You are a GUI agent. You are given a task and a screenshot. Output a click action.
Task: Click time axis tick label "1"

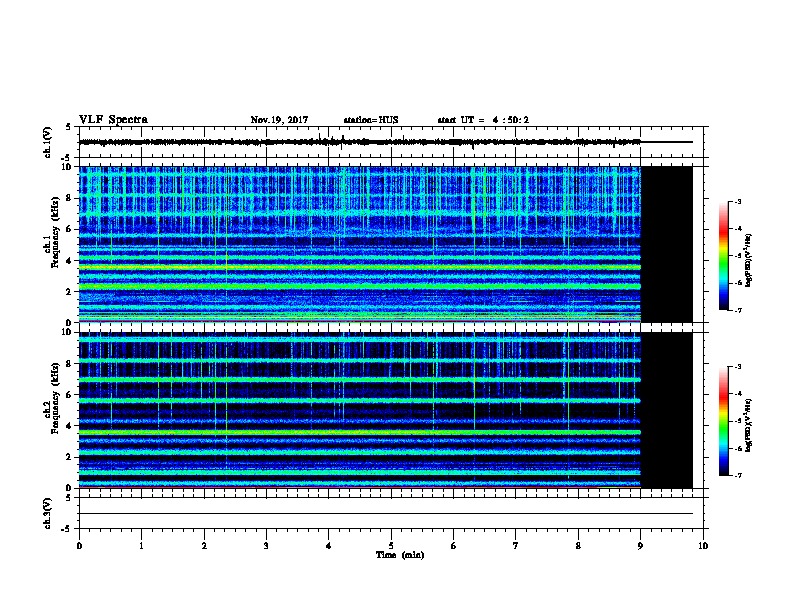click(x=141, y=546)
